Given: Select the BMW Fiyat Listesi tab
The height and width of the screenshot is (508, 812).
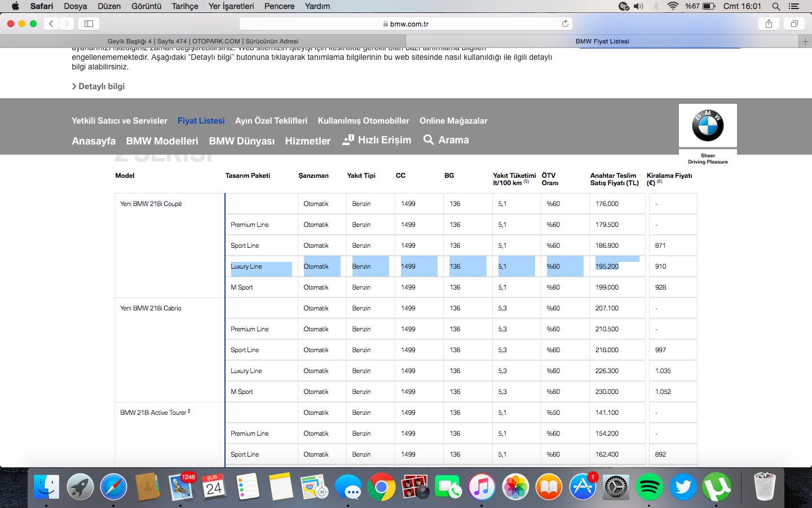Looking at the screenshot, I should [x=602, y=41].
